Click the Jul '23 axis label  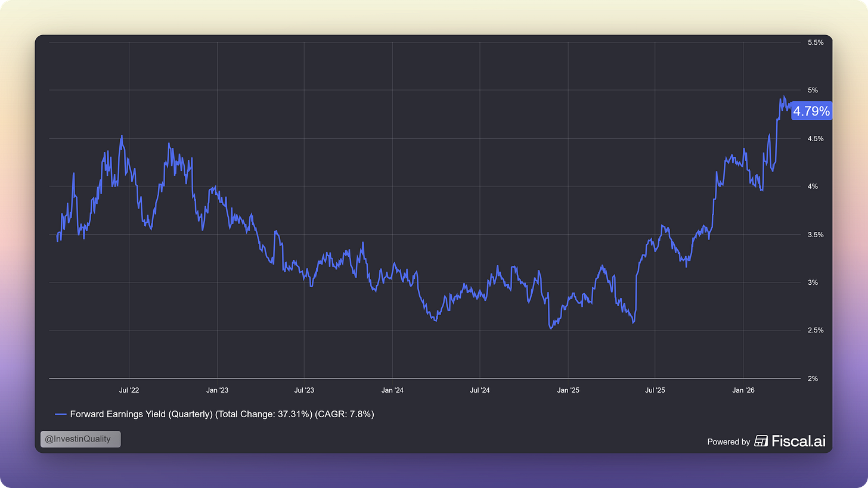[x=305, y=390]
